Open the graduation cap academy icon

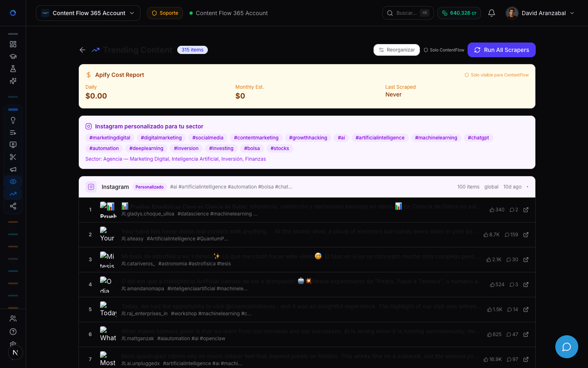(13, 56)
